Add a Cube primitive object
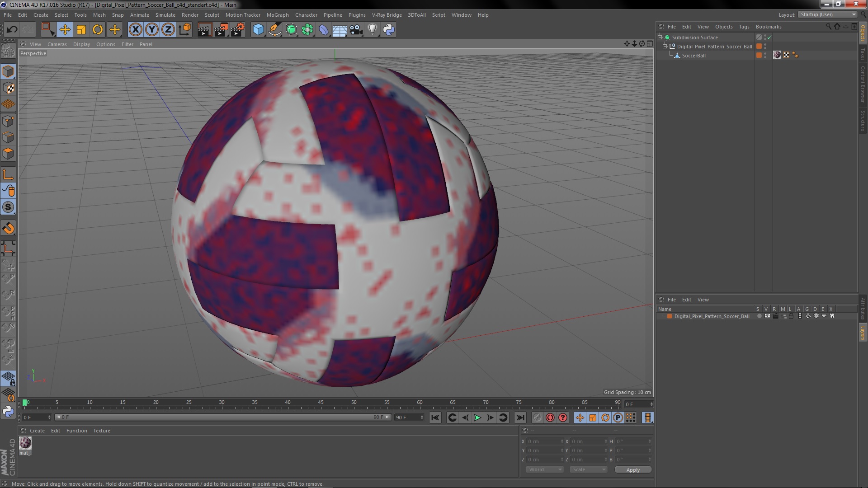This screenshot has width=868, height=488. (258, 30)
